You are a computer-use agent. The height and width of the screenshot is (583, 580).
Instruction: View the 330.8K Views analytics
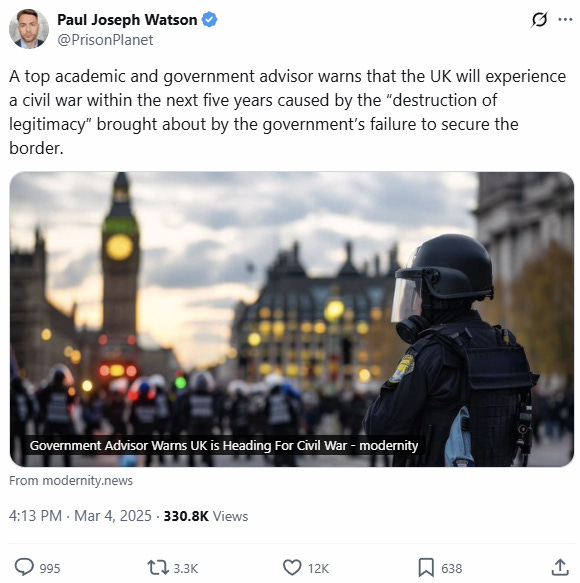point(206,516)
